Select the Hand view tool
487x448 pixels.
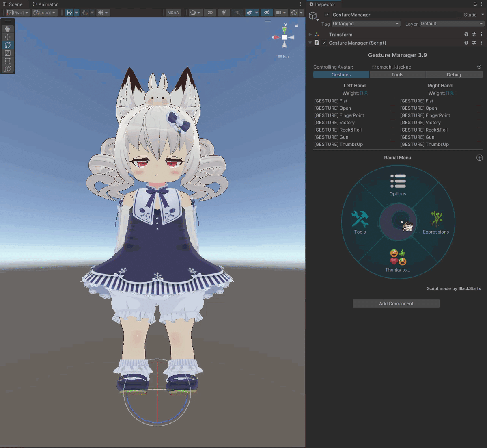[x=8, y=28]
